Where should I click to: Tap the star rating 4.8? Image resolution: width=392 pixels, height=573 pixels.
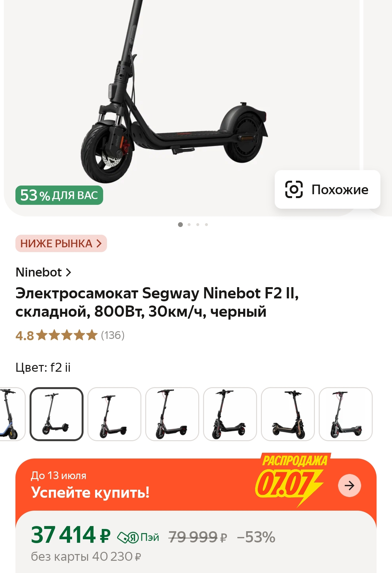(57, 335)
